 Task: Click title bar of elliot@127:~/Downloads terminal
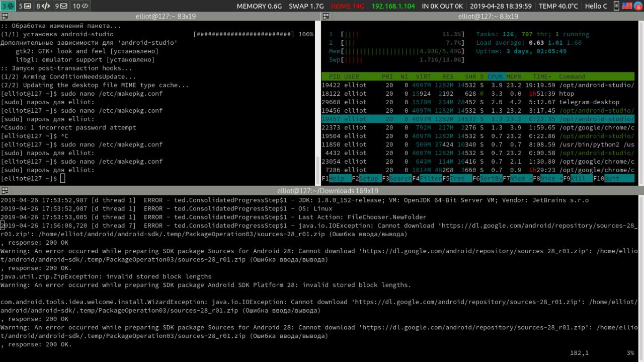click(x=328, y=191)
